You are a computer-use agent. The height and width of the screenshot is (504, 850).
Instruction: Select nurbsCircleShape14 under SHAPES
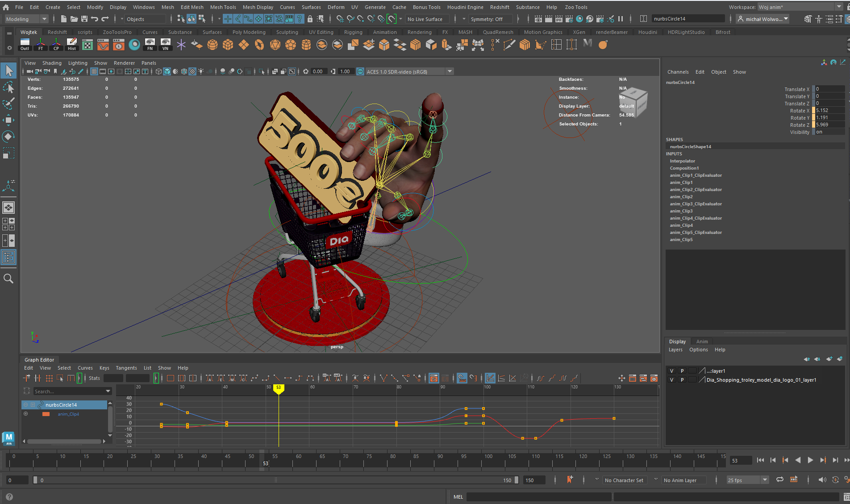[690, 146]
